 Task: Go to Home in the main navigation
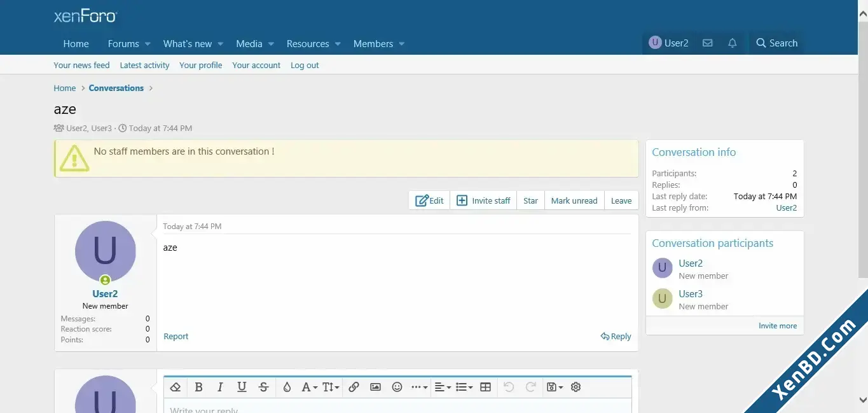click(76, 44)
